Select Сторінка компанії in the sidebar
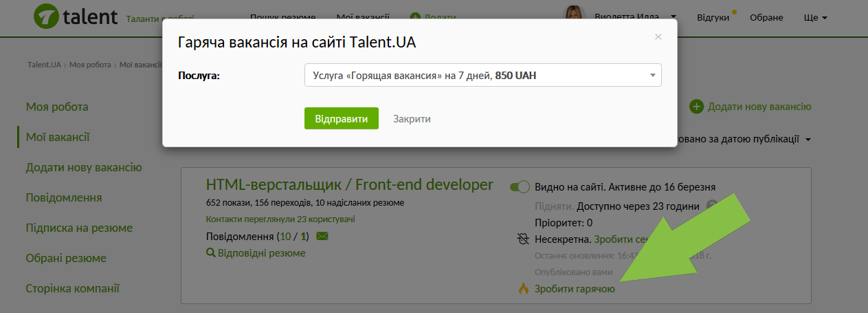The width and height of the screenshot is (868, 313). pyautogui.click(x=73, y=288)
